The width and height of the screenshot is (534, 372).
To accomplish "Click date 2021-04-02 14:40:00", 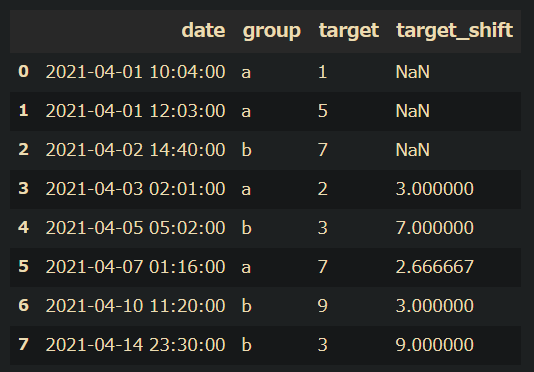I will [136, 150].
